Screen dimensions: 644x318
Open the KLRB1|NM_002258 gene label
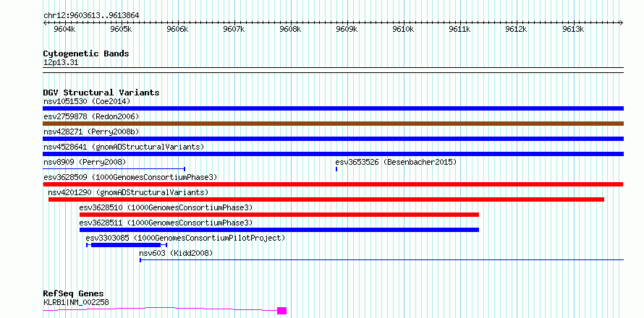click(x=76, y=302)
